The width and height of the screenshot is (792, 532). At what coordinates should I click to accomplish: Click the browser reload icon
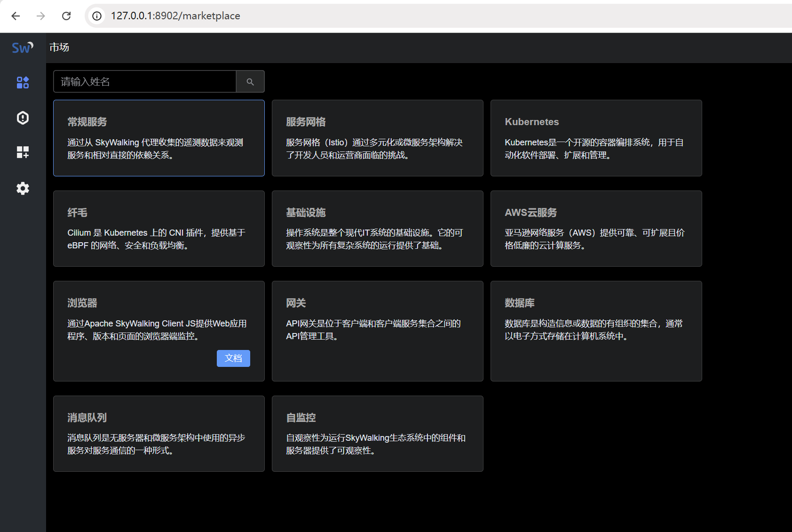tap(66, 16)
